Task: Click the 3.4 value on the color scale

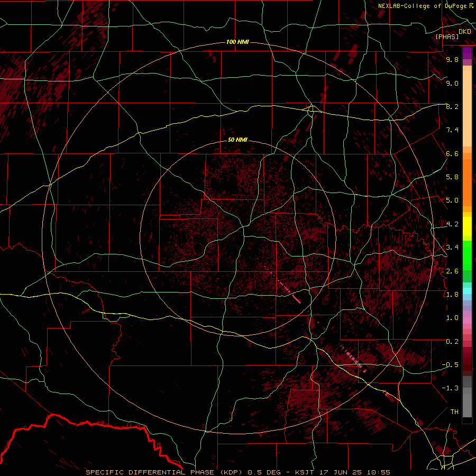Action: (x=452, y=248)
